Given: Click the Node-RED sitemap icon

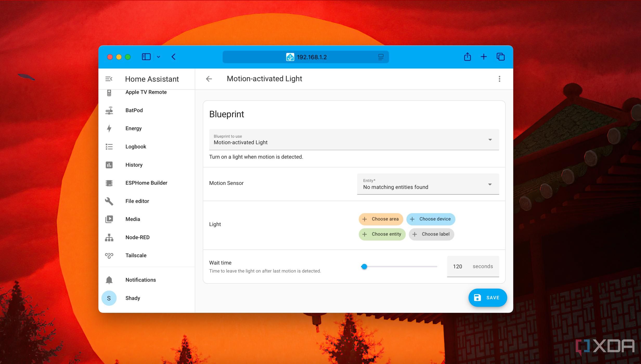Looking at the screenshot, I should (x=109, y=237).
